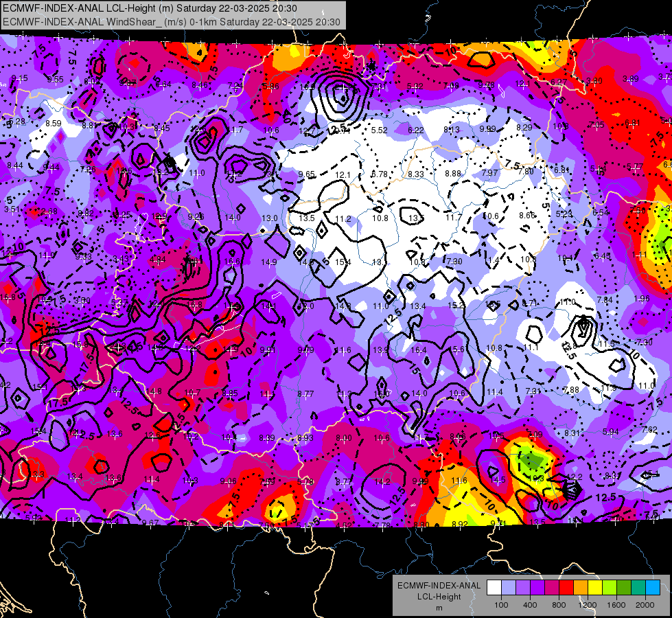Click the 7.84 wind shear value
Screen dimensions: 672x618
coord(605,299)
